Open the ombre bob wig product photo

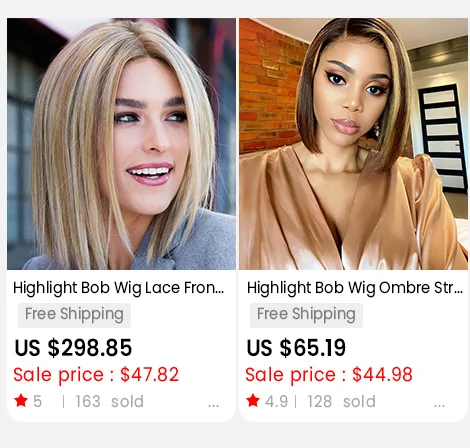tap(353, 144)
